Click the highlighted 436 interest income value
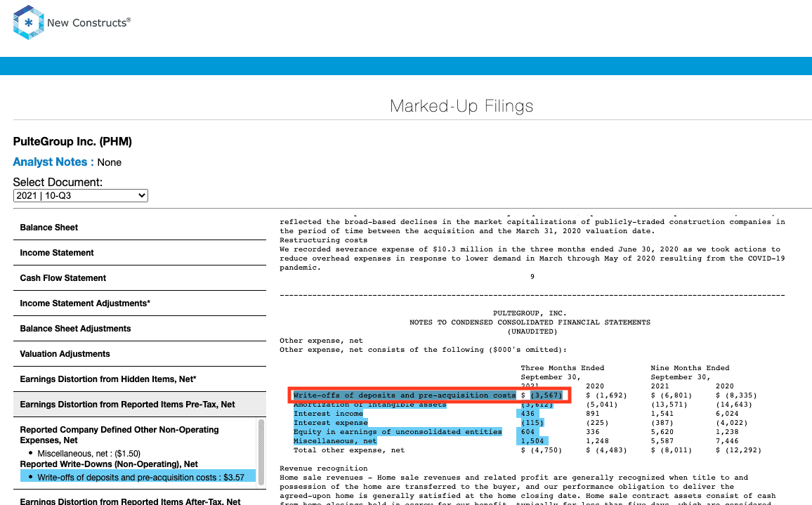This screenshot has width=812, height=505. tap(528, 414)
